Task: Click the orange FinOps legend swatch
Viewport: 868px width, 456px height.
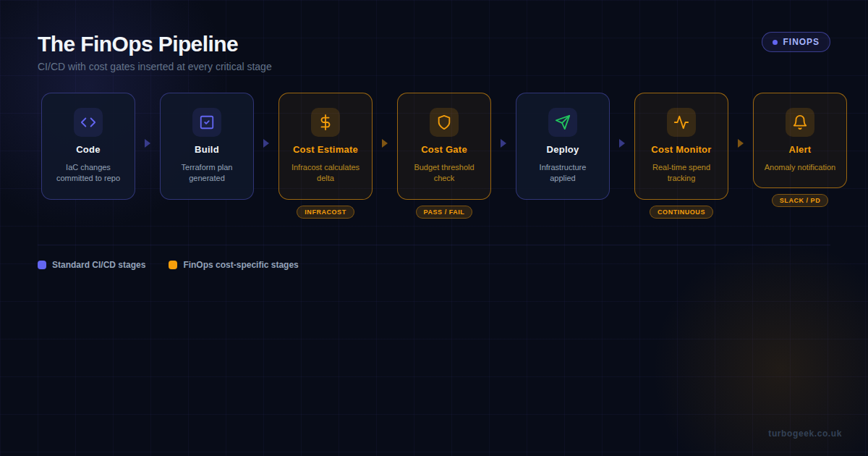Action: [x=173, y=265]
